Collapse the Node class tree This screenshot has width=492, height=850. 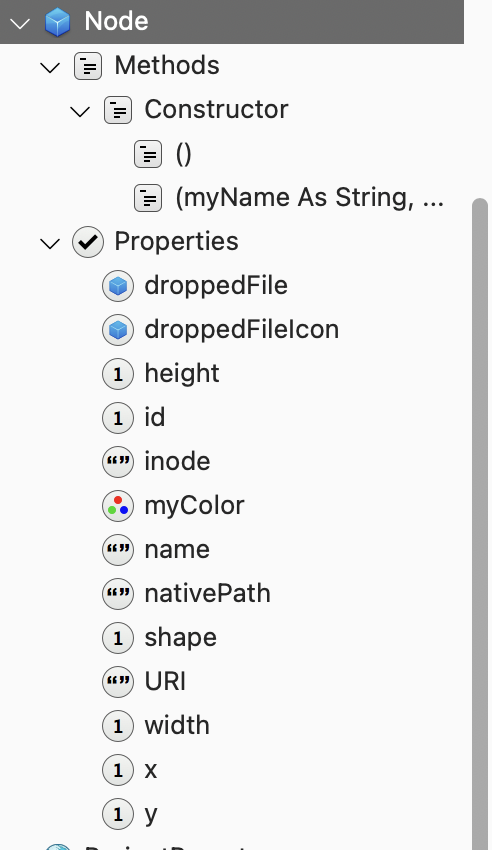pos(20,23)
